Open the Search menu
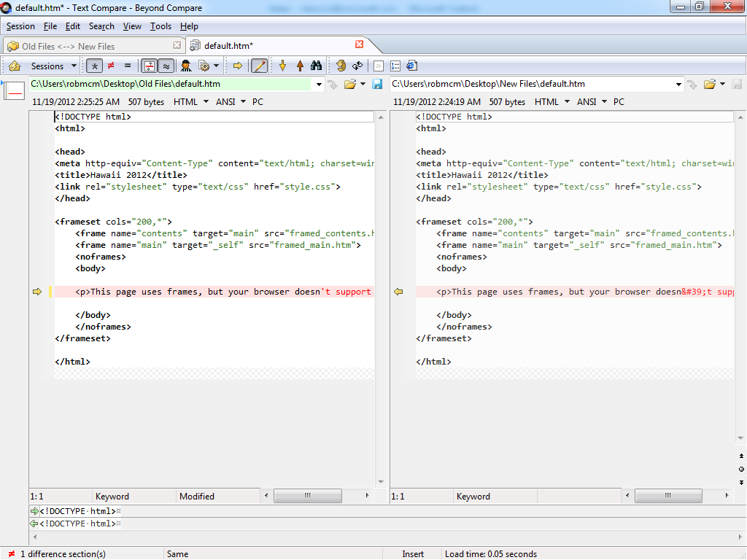This screenshot has height=560, width=747. (101, 26)
